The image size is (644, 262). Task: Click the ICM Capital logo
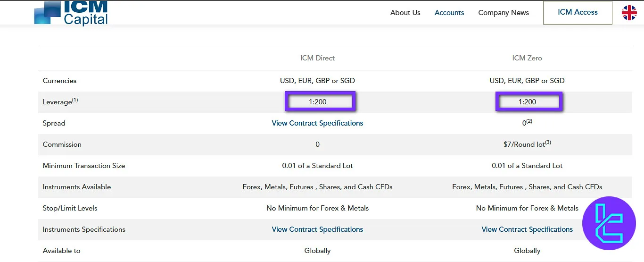tap(71, 13)
